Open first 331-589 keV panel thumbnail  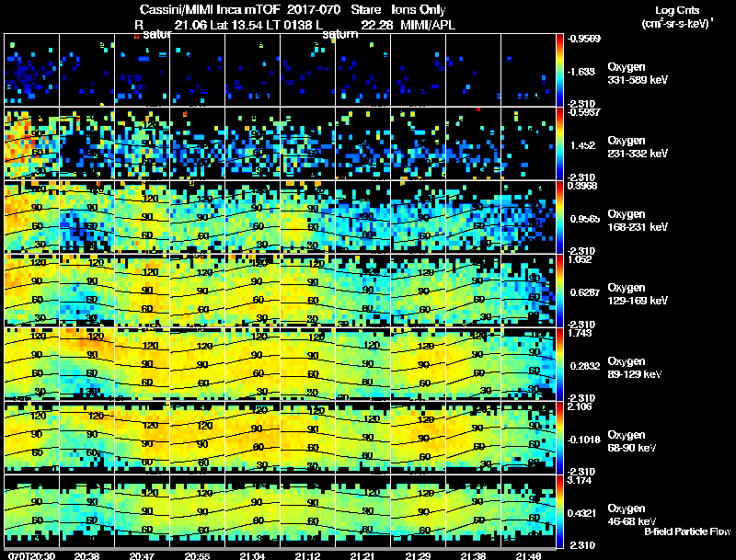pos(32,70)
